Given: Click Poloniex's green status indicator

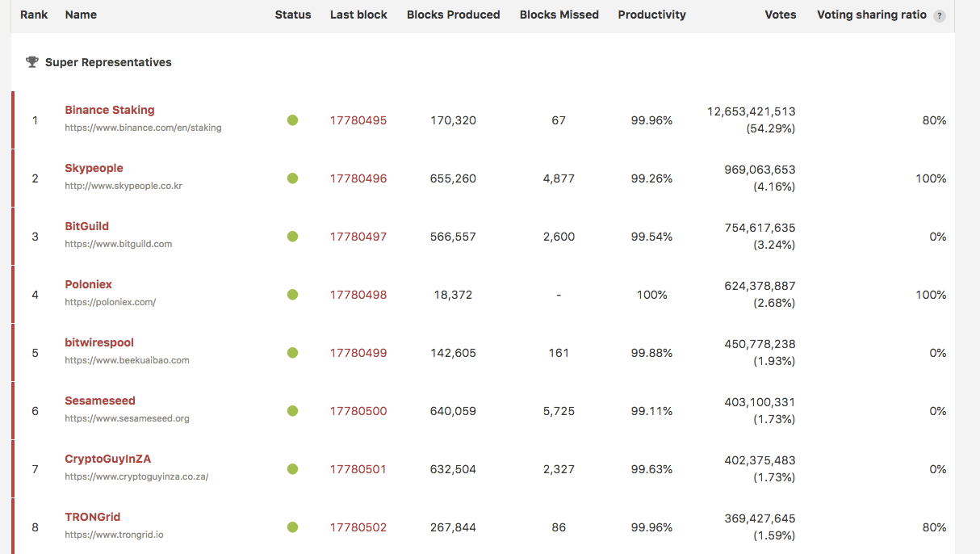Looking at the screenshot, I should 292,295.
